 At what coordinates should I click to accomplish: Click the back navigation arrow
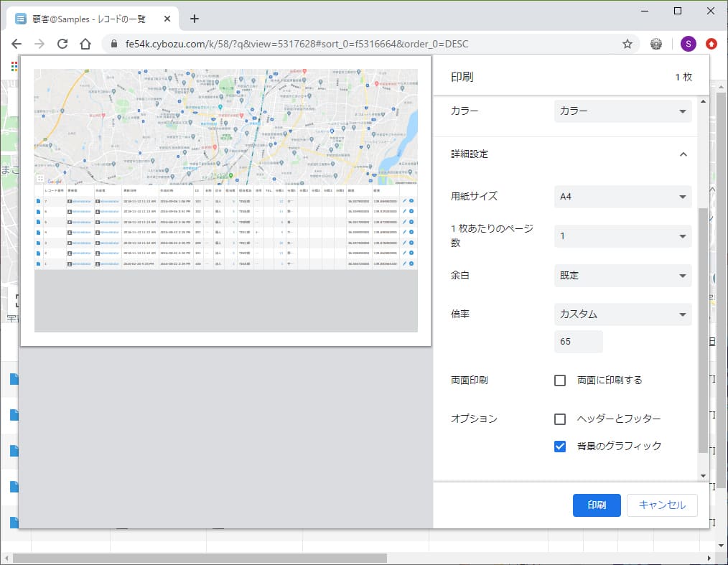tap(16, 43)
